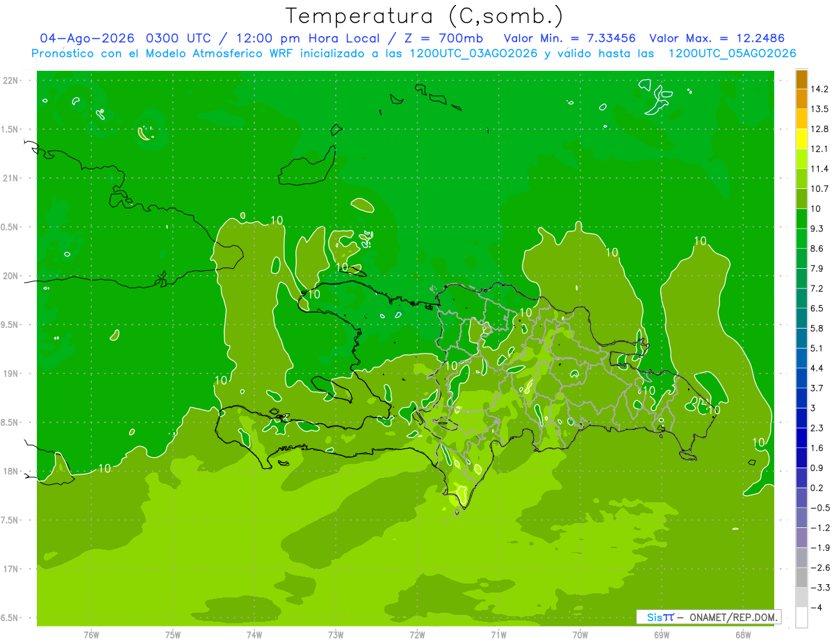Click the '0.5N' latitude axis label

click(10, 227)
